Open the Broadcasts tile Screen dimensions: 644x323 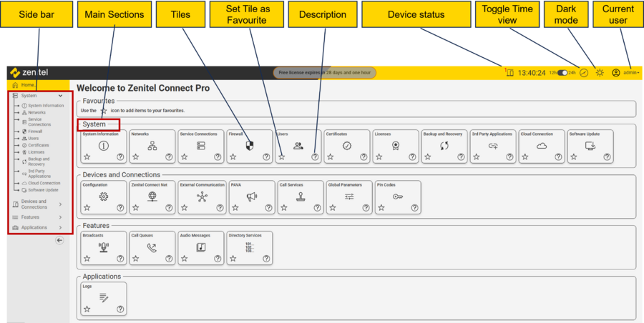click(x=104, y=248)
